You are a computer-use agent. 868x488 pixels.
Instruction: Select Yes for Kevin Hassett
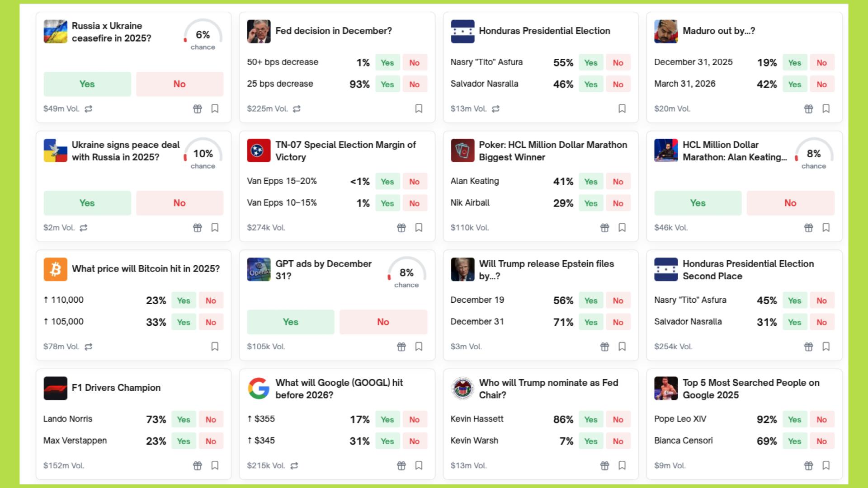coord(590,419)
